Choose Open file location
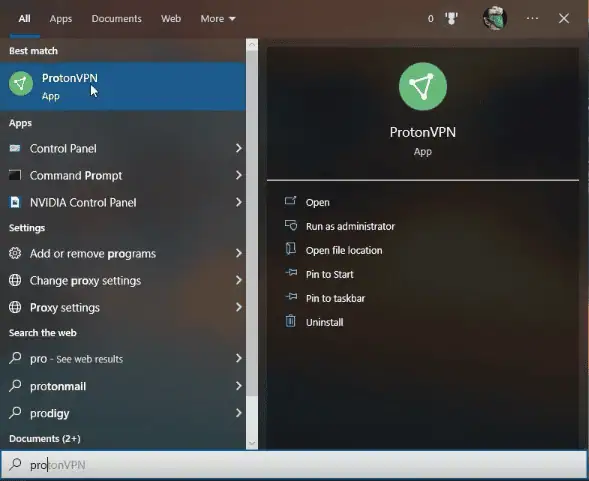 344,250
